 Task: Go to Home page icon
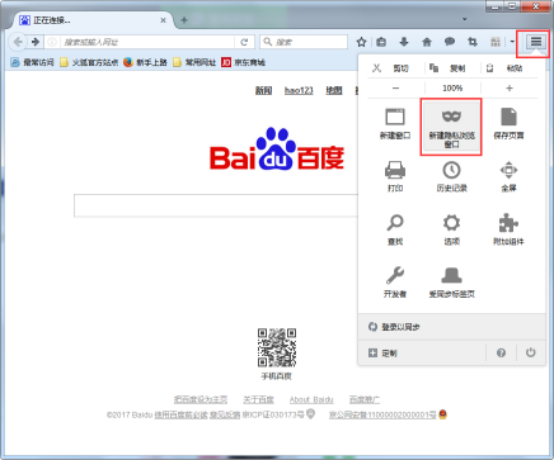[x=427, y=42]
